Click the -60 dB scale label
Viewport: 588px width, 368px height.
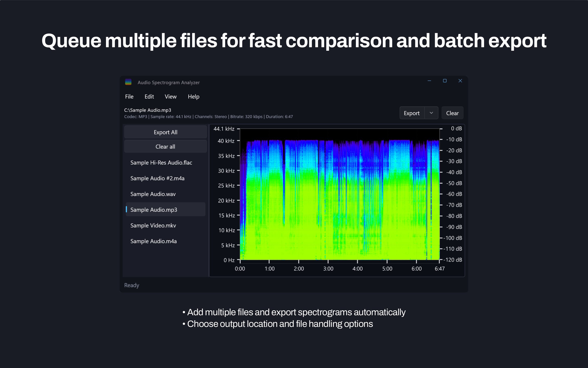click(x=454, y=194)
